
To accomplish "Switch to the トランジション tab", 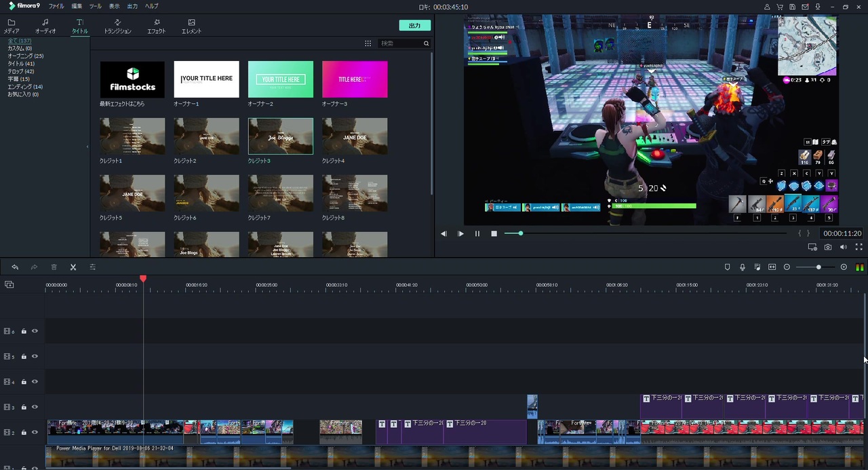I will click(117, 26).
